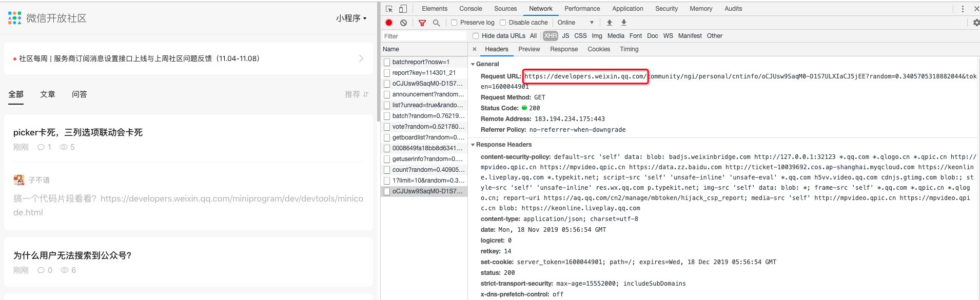980x300 pixels.
Task: Toggle the device toolbar icon
Action: 403,9
